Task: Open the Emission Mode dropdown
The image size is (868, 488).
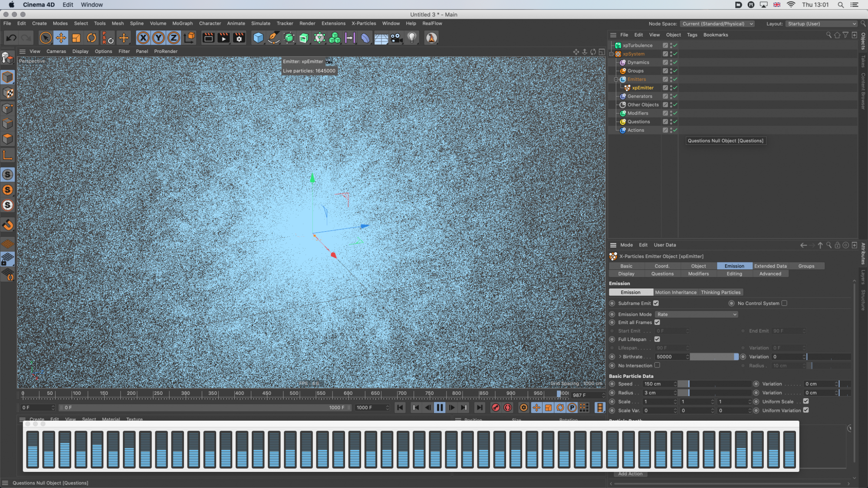Action: pos(696,314)
